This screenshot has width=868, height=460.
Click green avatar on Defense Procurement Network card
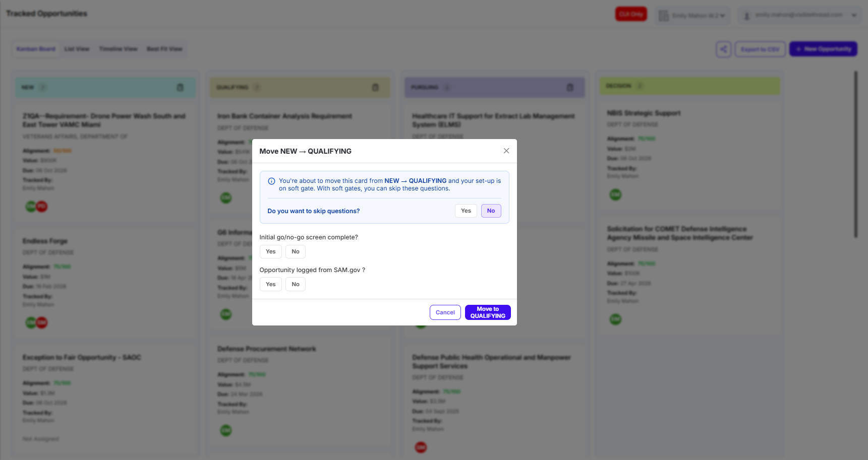pyautogui.click(x=226, y=430)
